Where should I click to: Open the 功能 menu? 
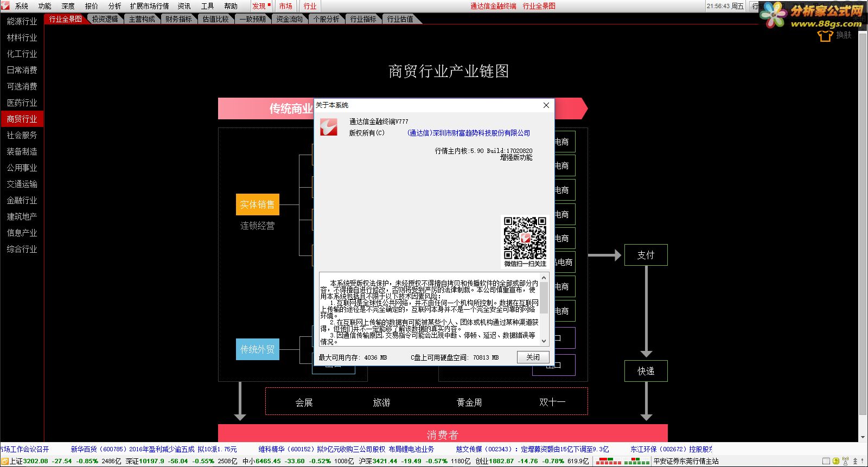[x=45, y=6]
